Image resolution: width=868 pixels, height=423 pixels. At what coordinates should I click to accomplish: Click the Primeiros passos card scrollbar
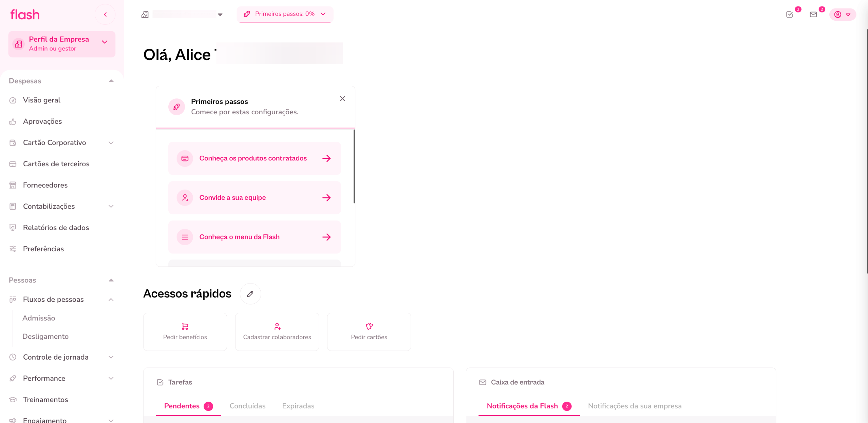(354, 166)
